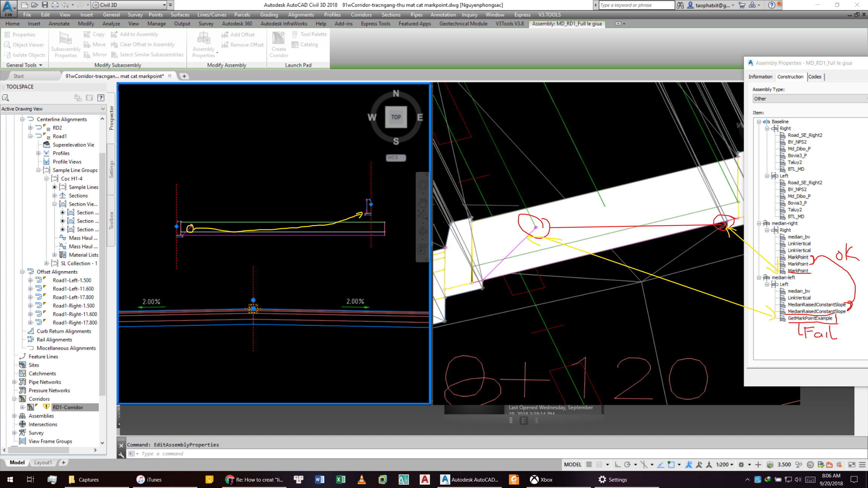Toggle grid display on the status bar

click(x=589, y=464)
